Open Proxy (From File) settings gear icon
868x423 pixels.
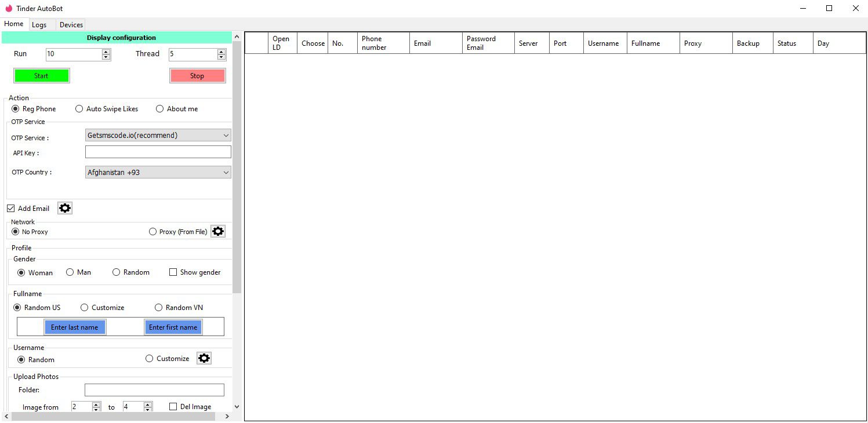coord(217,231)
